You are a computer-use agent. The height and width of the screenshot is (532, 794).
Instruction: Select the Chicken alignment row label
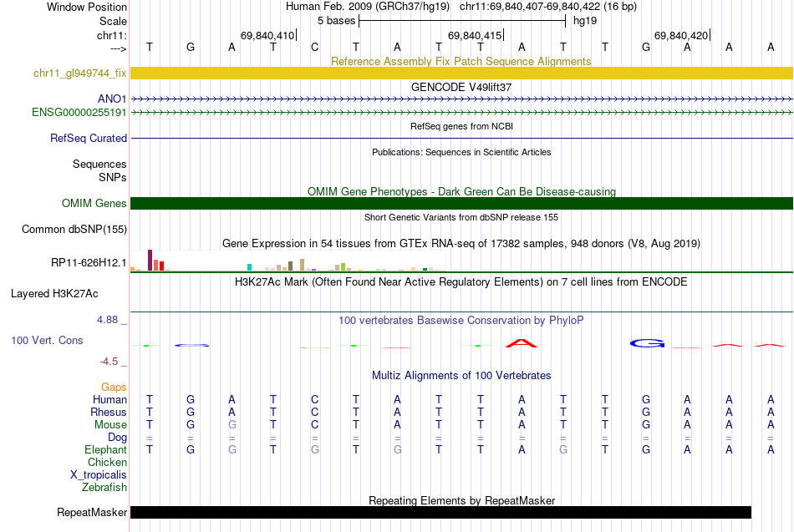pyautogui.click(x=107, y=462)
